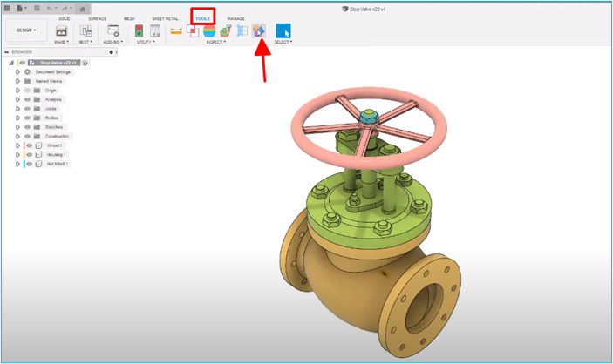Open the Nest dropdown

pyautogui.click(x=85, y=42)
